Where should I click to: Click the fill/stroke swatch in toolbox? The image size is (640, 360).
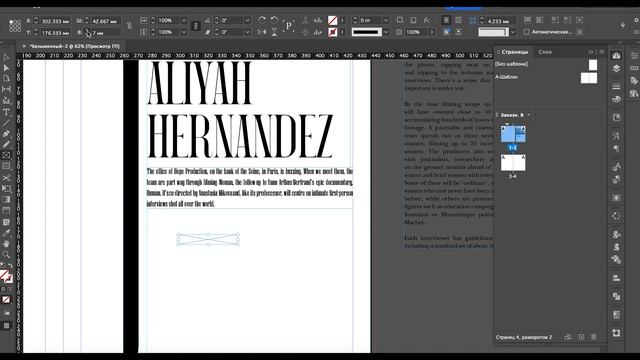pyautogui.click(x=6, y=276)
